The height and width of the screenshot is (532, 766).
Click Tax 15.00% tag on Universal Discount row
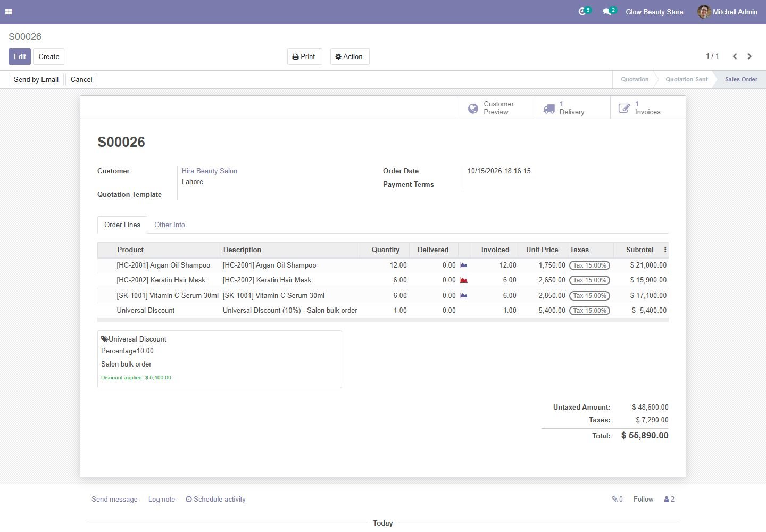tap(589, 311)
